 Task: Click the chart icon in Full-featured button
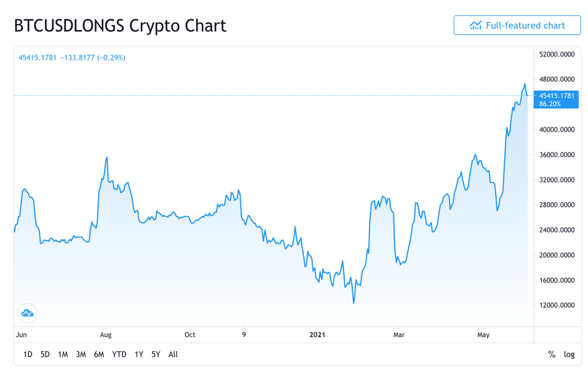[x=476, y=26]
